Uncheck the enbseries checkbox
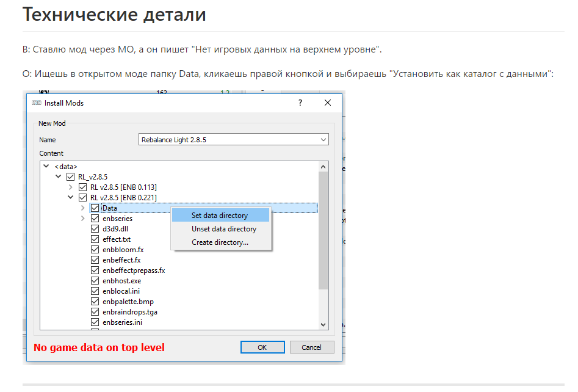The width and height of the screenshot is (578, 392). coord(95,219)
